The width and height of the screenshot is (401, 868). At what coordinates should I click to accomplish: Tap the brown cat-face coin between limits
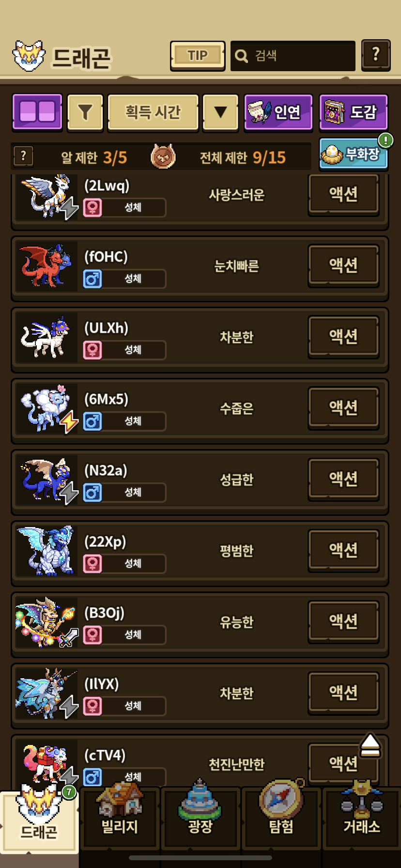[x=163, y=156]
